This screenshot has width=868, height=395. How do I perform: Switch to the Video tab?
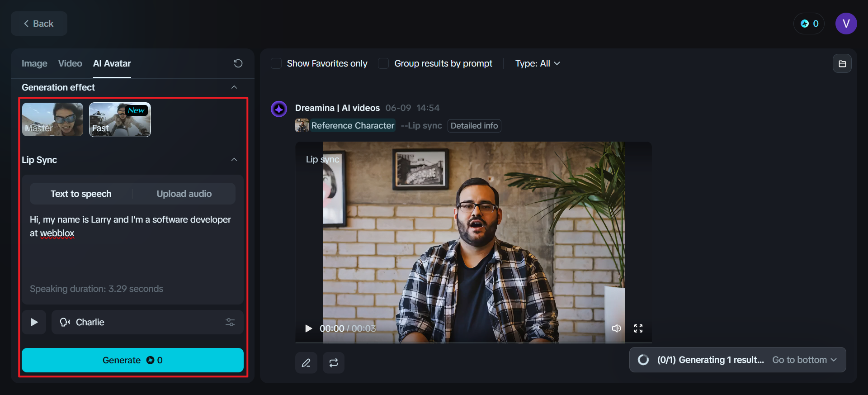[x=70, y=63]
